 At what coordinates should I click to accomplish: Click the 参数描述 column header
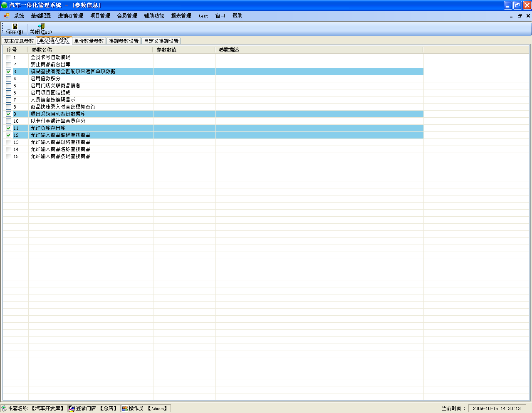click(319, 49)
